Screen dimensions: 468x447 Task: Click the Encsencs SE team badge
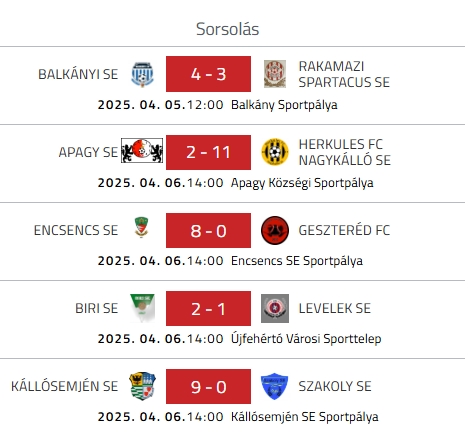click(x=141, y=227)
